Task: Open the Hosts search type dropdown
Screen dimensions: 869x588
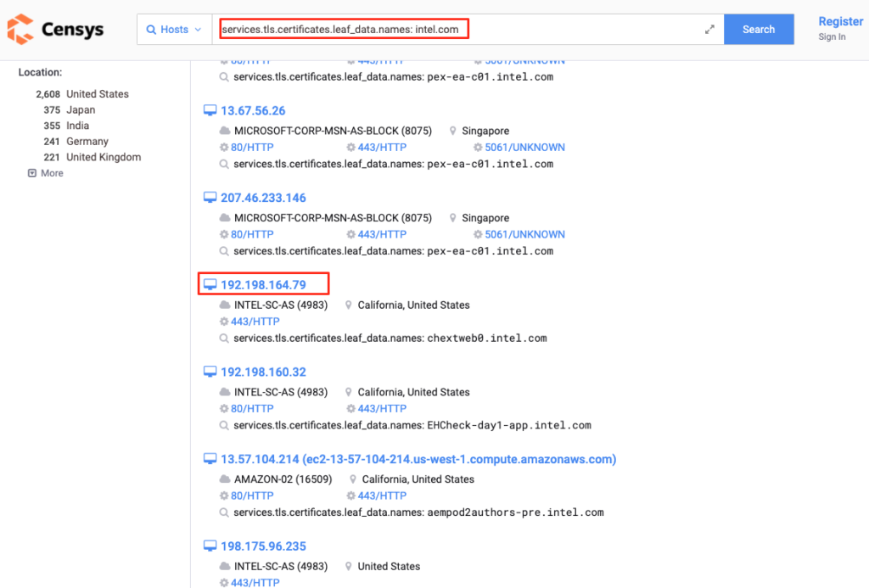Action: (174, 30)
